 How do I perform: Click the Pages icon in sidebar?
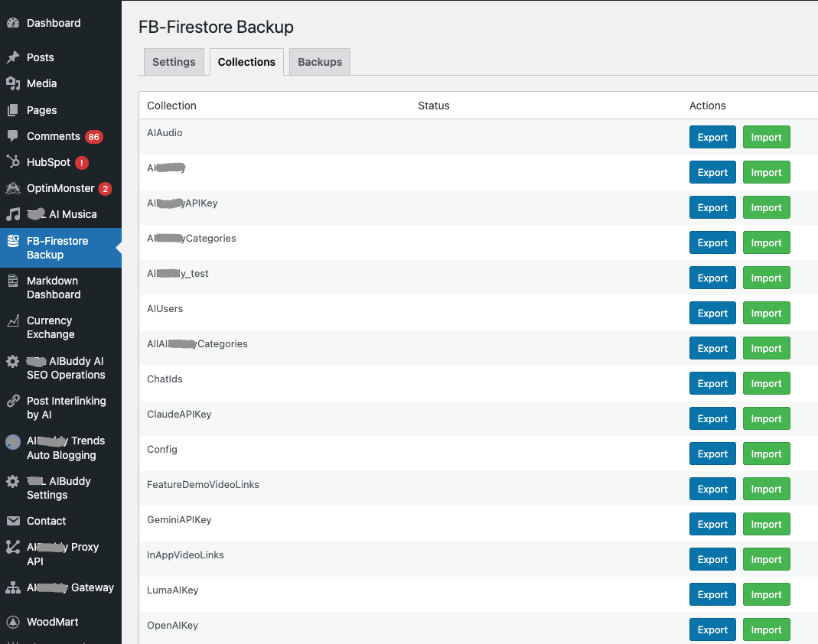pos(13,110)
